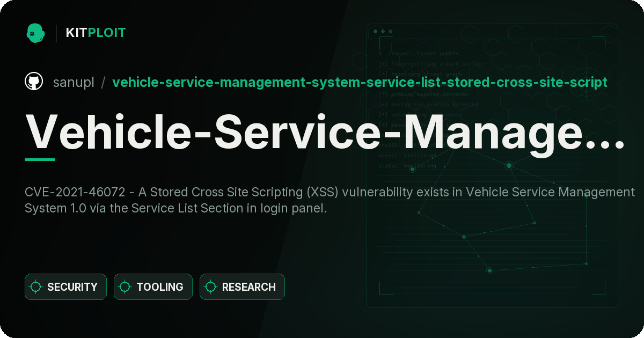This screenshot has width=644, height=338.
Task: Click the crosshair icon in RESEARCH badge
Action: [x=211, y=287]
